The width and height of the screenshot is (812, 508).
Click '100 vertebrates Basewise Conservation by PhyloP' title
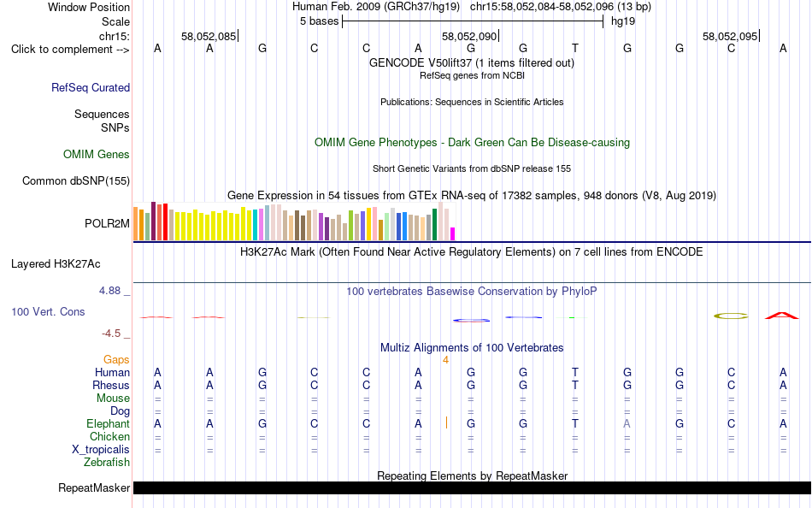472,292
